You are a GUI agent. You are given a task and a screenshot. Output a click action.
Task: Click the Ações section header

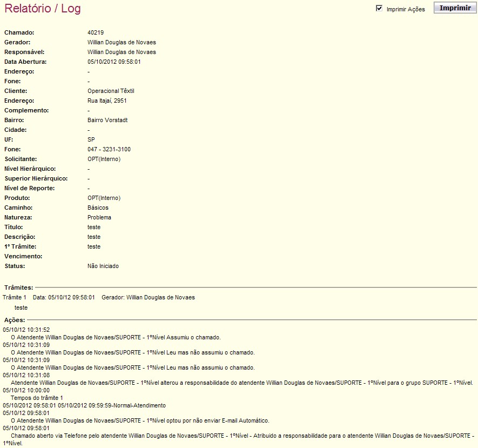click(x=15, y=320)
